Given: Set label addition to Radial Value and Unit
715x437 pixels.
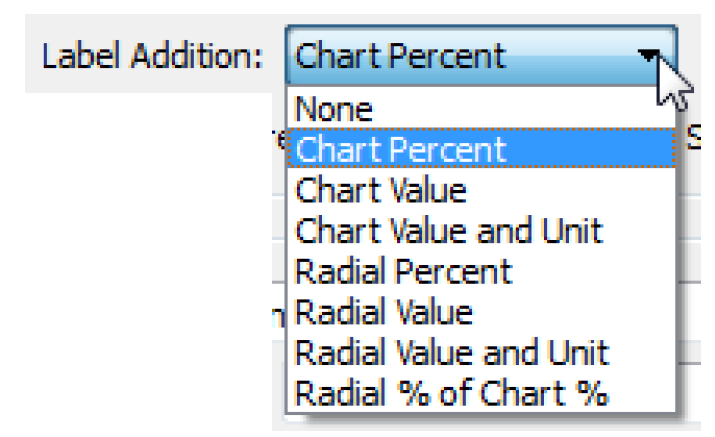Looking at the screenshot, I should (452, 352).
